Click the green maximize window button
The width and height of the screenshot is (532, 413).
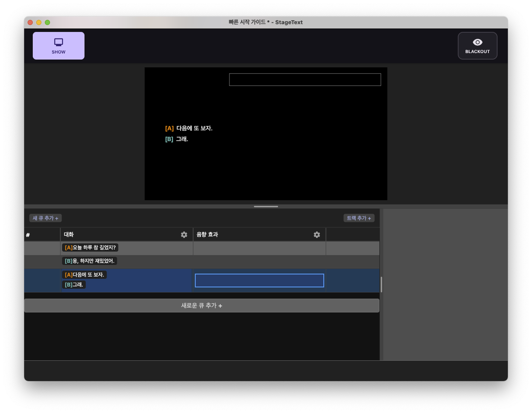47,22
